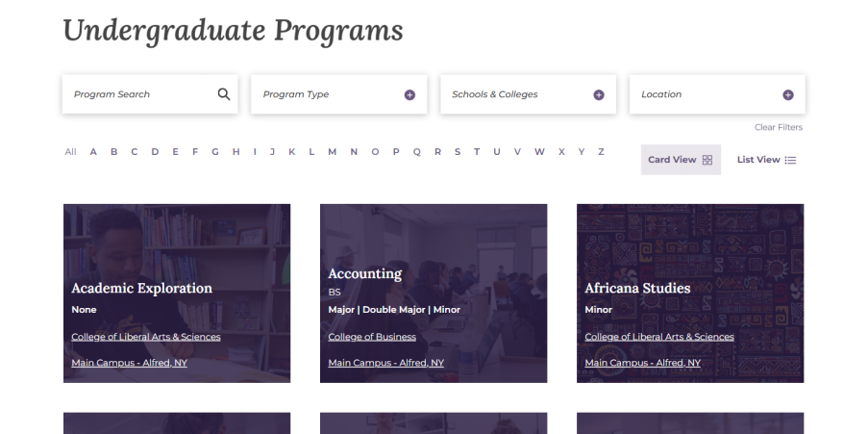
Task: Filter programs by letter N
Action: tap(354, 152)
